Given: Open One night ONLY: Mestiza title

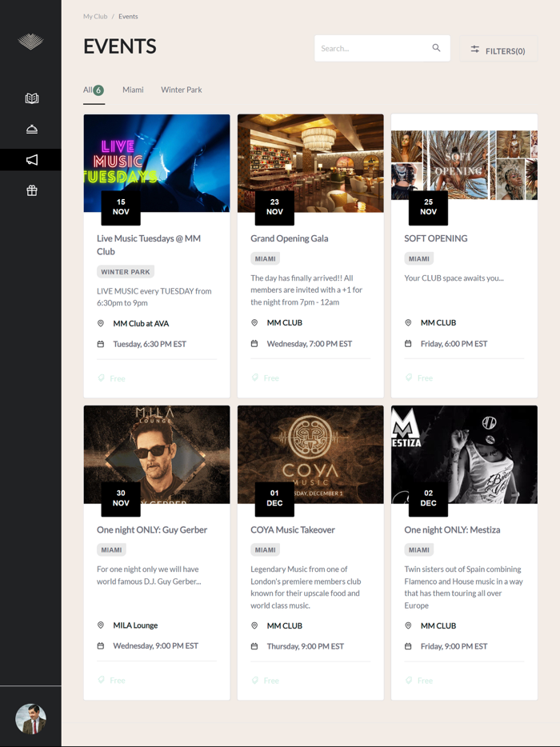Looking at the screenshot, I should pos(452,529).
